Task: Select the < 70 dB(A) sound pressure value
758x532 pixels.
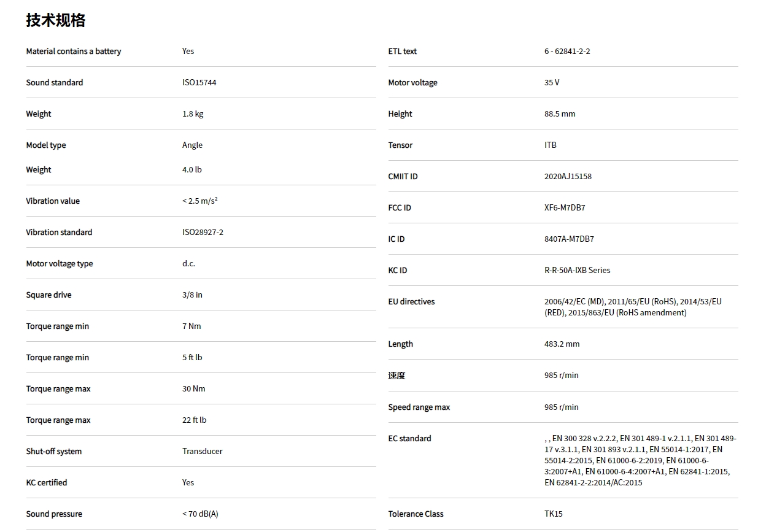Action: tap(200, 514)
